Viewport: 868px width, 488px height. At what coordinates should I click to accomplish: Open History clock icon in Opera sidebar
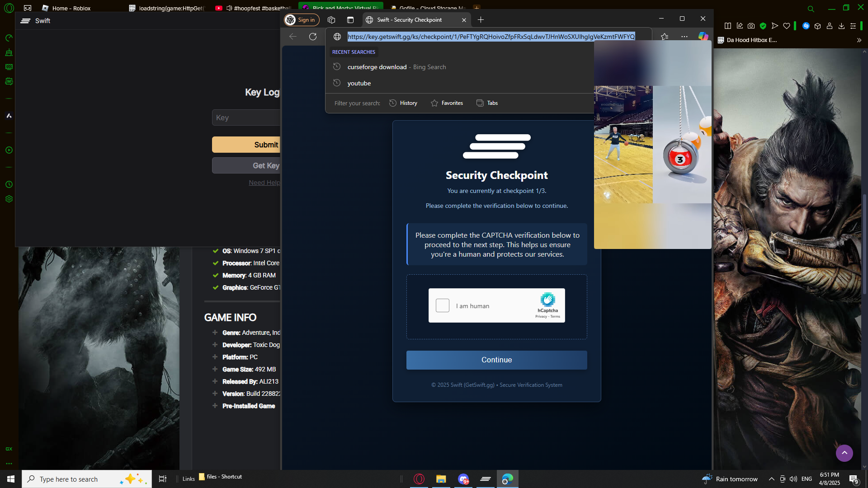(x=9, y=184)
